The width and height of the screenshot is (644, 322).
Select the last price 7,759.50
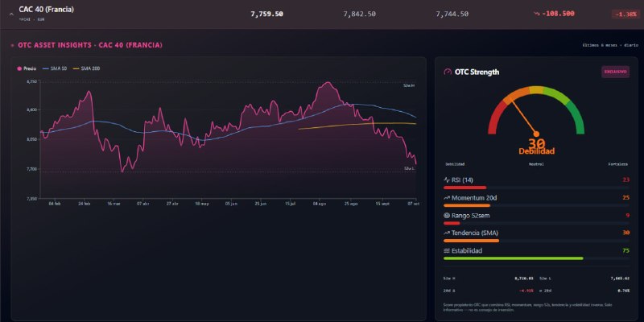[267, 14]
